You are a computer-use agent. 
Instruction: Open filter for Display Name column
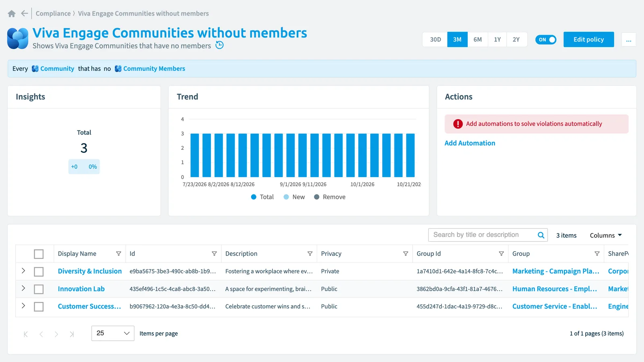pyautogui.click(x=119, y=254)
